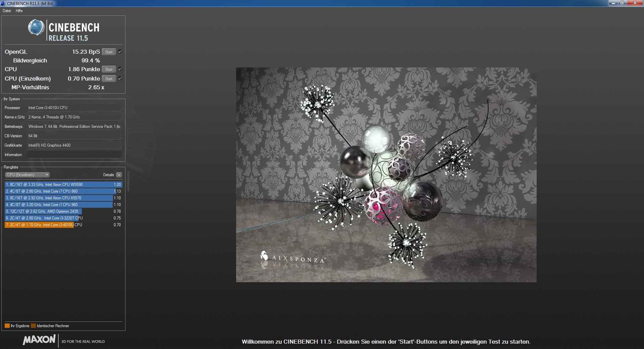The width and height of the screenshot is (644, 349).
Task: Select the orange Intel Core i3-4010U ranking entry
Action: 63,225
